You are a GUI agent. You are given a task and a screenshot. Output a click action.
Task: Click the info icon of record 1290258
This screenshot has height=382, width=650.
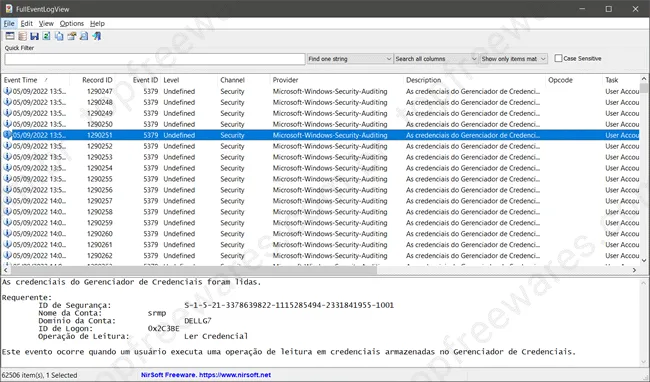tap(7, 212)
